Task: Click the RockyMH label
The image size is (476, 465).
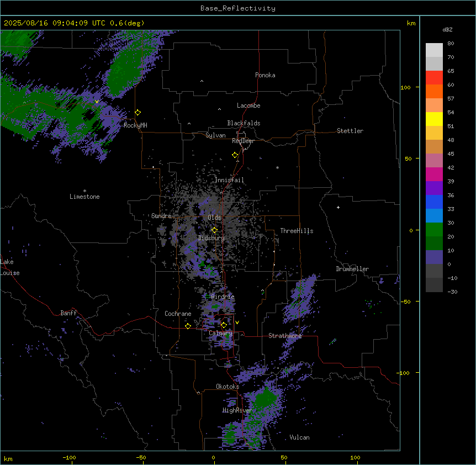Action: (135, 125)
